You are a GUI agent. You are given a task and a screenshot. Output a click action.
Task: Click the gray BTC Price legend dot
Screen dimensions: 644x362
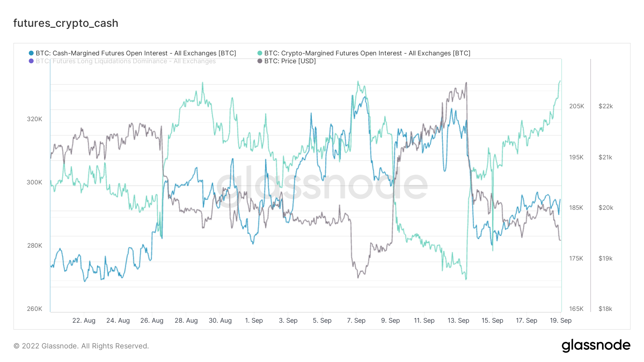pyautogui.click(x=260, y=61)
